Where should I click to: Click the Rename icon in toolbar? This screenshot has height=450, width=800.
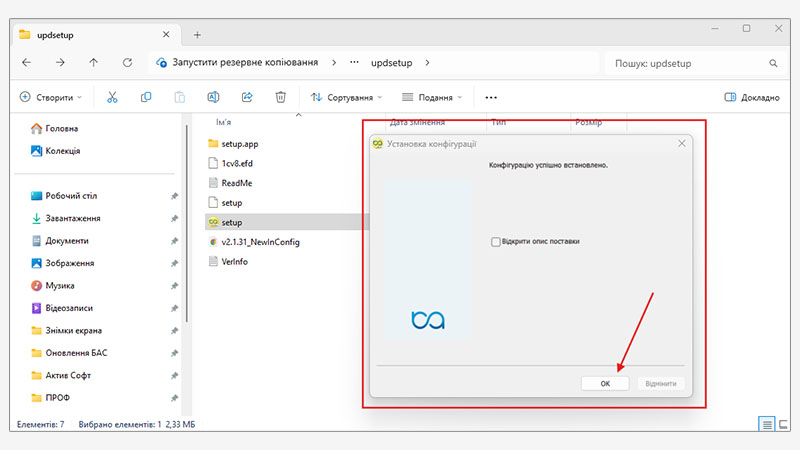pos(213,97)
